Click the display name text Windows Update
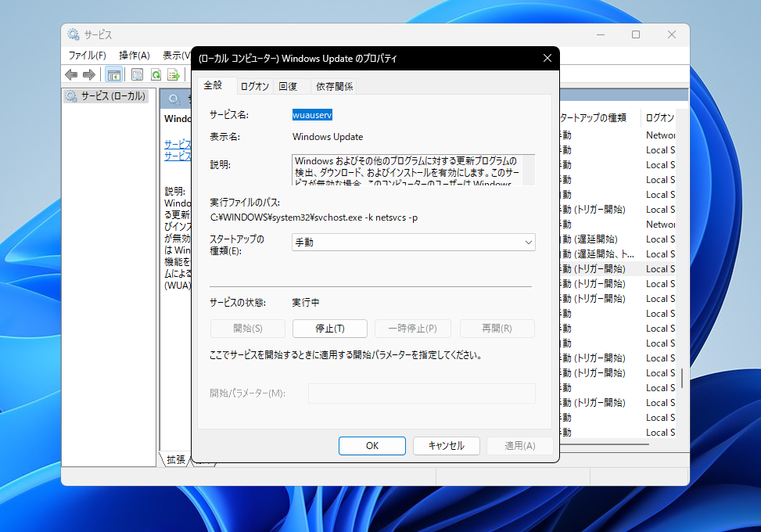This screenshot has height=532, width=761. (x=328, y=137)
